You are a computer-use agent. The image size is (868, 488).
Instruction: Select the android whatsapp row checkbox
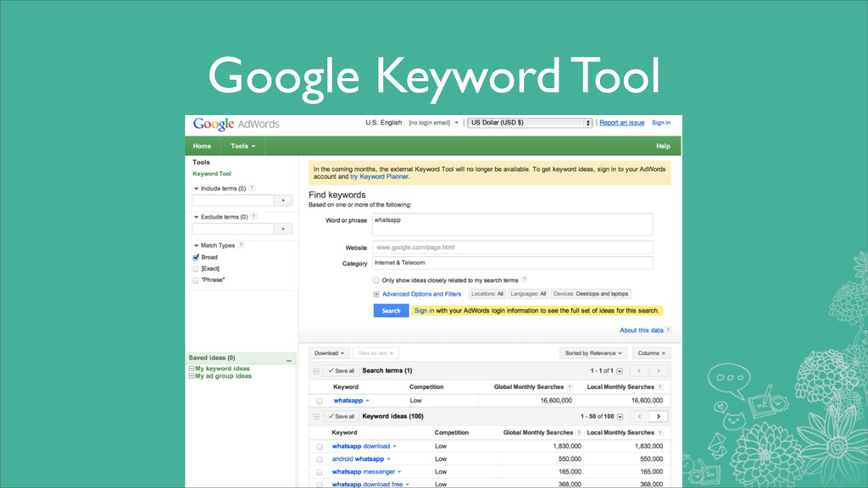(x=320, y=459)
